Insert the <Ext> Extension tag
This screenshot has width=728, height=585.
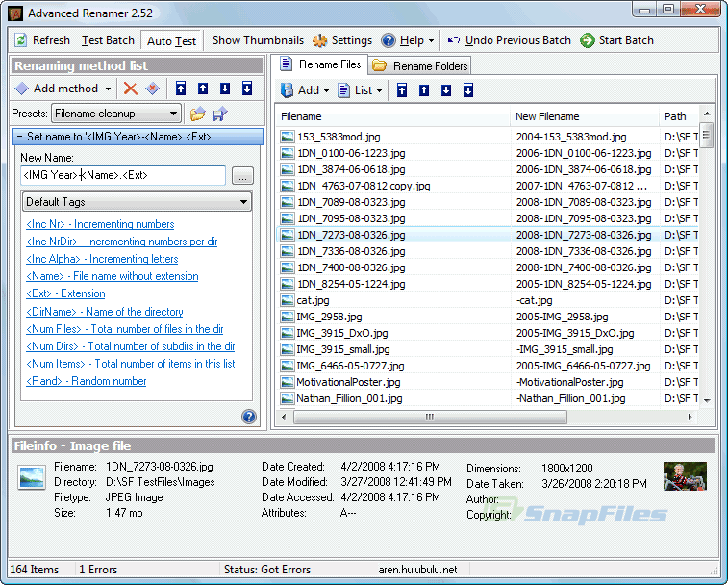click(65, 293)
